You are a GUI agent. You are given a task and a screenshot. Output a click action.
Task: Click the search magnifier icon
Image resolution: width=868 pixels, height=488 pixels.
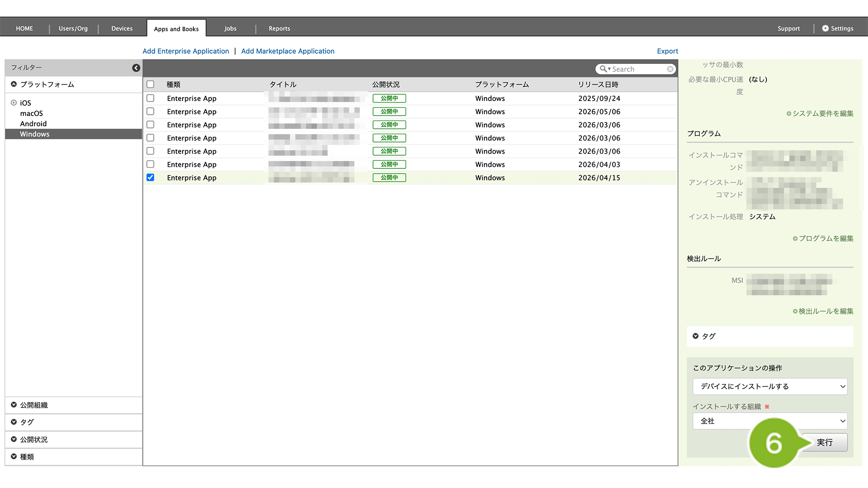pos(604,69)
